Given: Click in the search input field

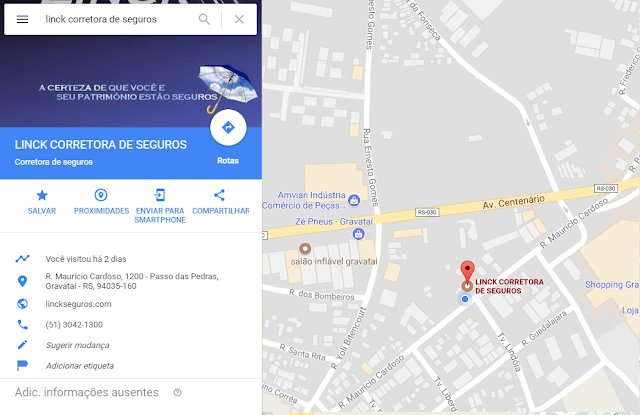Looking at the screenshot, I should pos(118,19).
